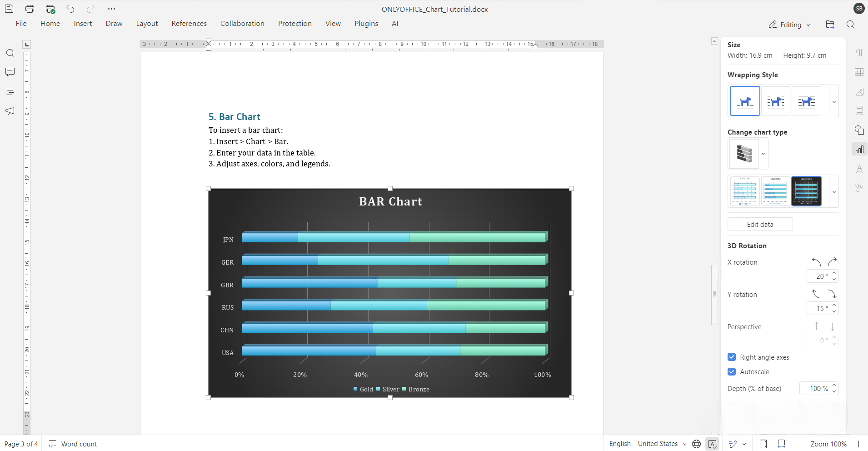Rotate X counterclockwise with left arrow icon

coord(816,262)
